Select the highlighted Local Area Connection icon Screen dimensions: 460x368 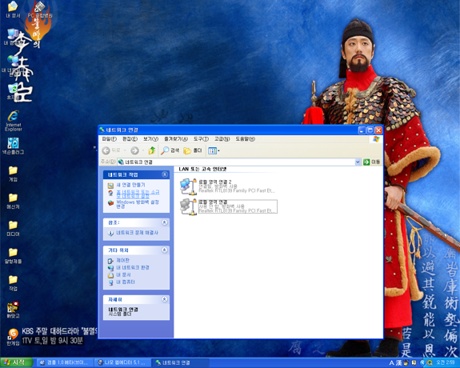188,206
